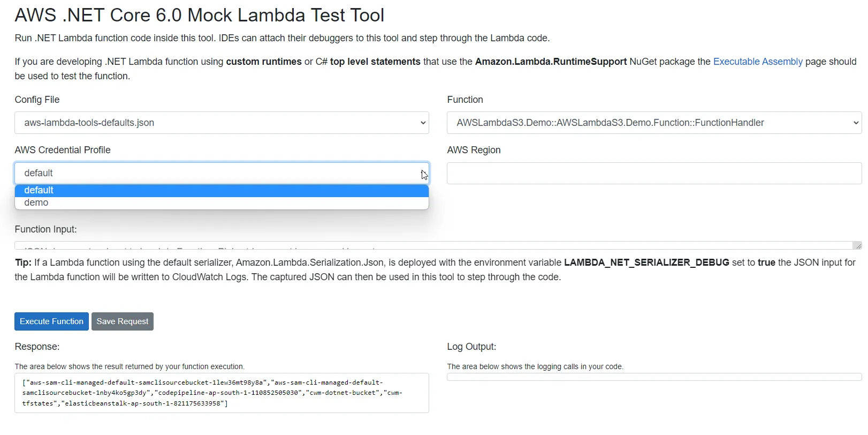Click the Execute Function button
868x435 pixels.
(x=51, y=321)
